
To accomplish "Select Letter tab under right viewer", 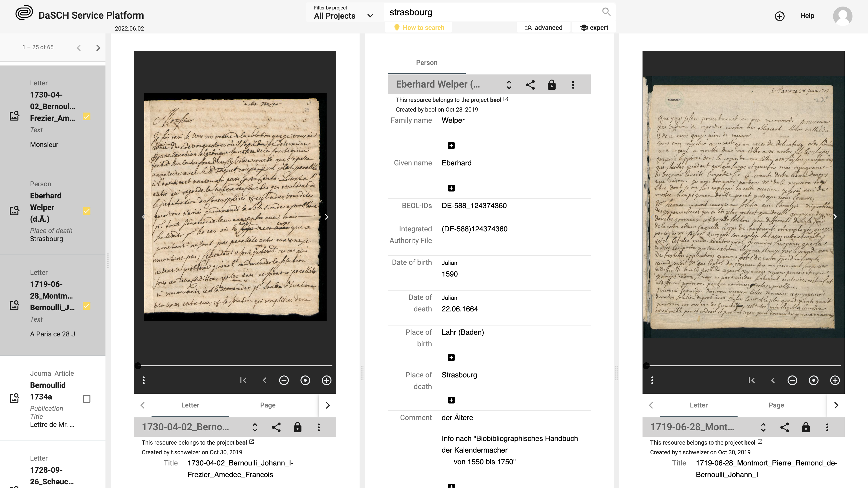I will coord(699,405).
